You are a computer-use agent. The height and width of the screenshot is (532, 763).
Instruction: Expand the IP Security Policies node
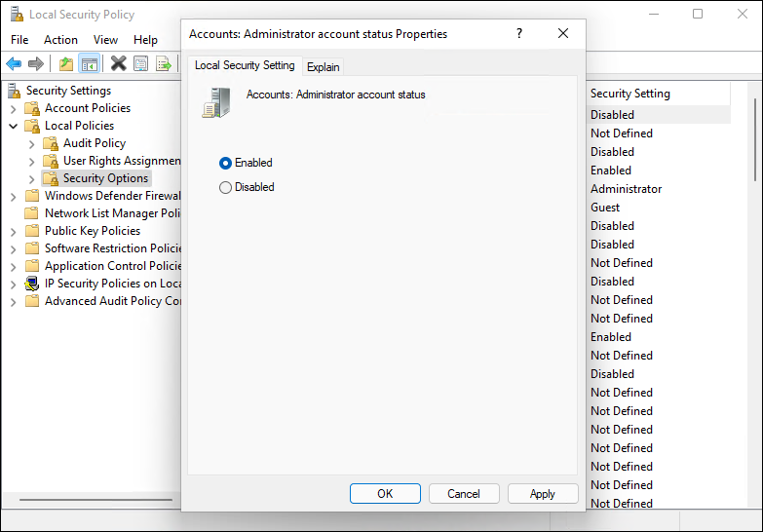14,285
